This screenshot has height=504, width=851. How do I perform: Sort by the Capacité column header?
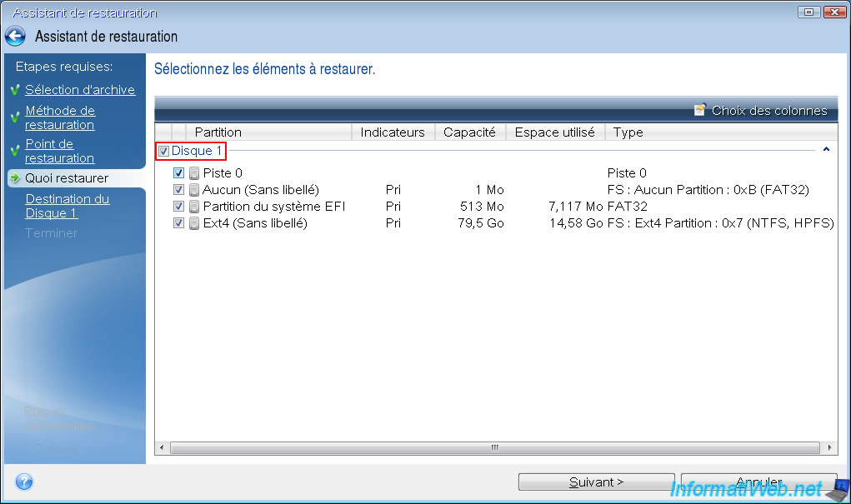click(470, 132)
